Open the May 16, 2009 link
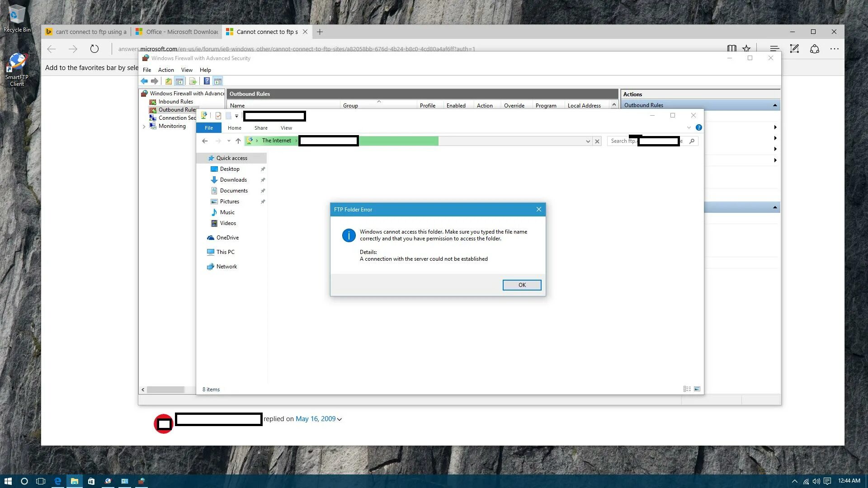868x488 pixels. pos(315,419)
